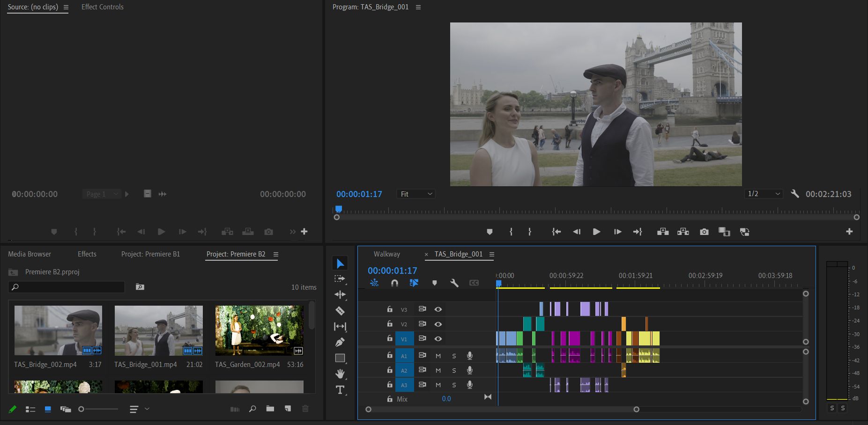Select the Ripple Edit tool
Screen dimensions: 868x425
point(340,294)
